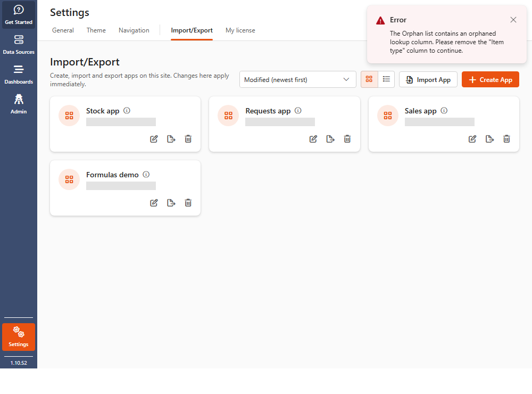This screenshot has width=532, height=394.
Task: Click the Stock app title
Action: [103, 111]
